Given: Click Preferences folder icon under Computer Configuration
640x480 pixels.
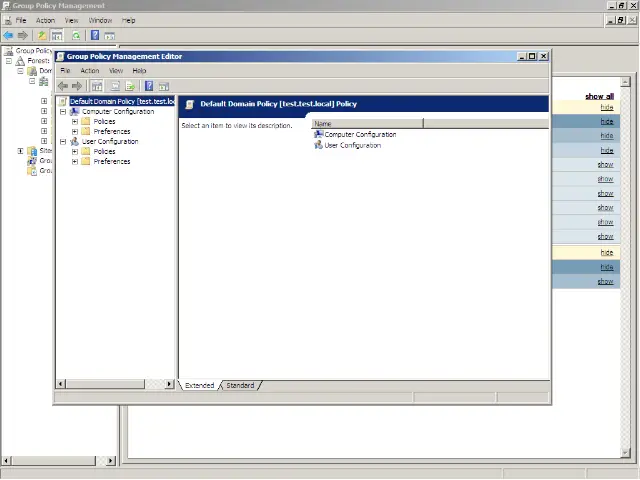Looking at the screenshot, I should (x=86, y=131).
